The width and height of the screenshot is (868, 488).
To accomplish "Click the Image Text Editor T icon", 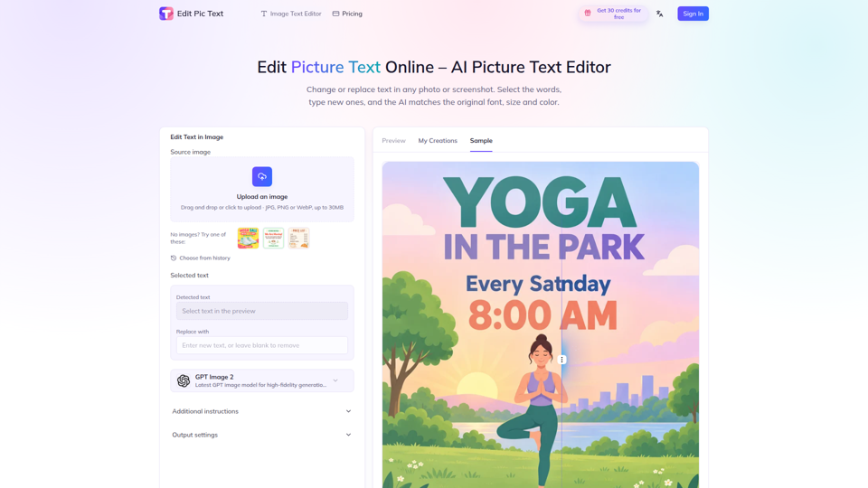I will (263, 14).
